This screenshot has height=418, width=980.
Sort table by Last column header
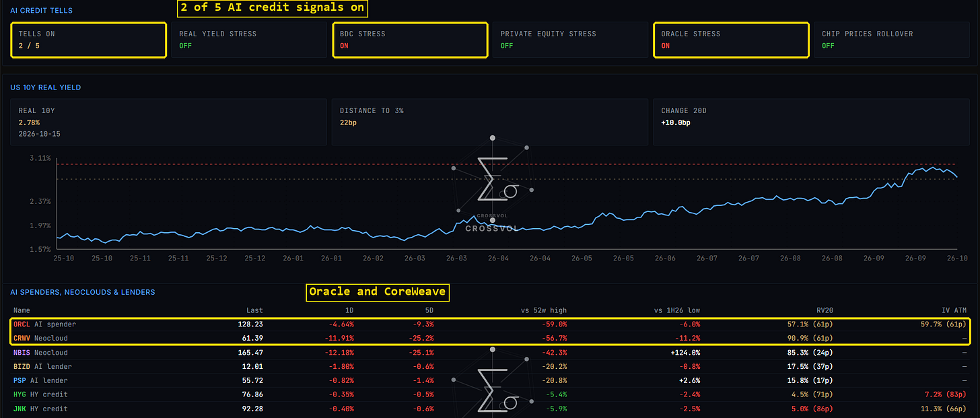[x=254, y=311]
